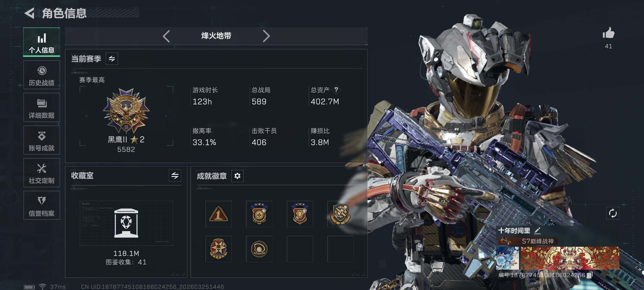Select the 详细数据 folder icon tab
The width and height of the screenshot is (644, 290).
coord(42,107)
